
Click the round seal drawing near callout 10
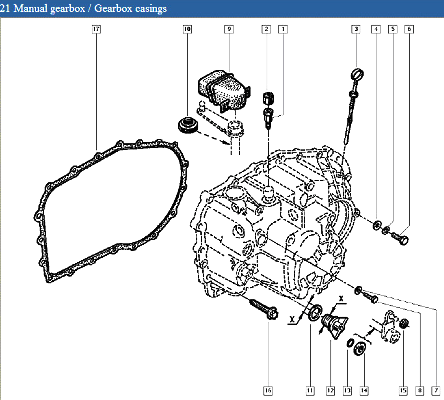pyautogui.click(x=189, y=124)
